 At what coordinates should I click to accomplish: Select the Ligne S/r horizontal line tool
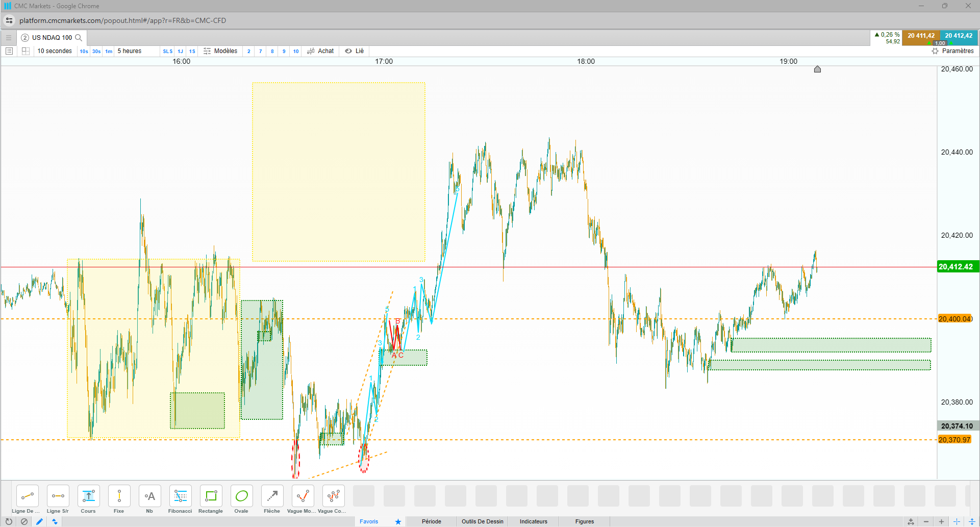(x=58, y=496)
